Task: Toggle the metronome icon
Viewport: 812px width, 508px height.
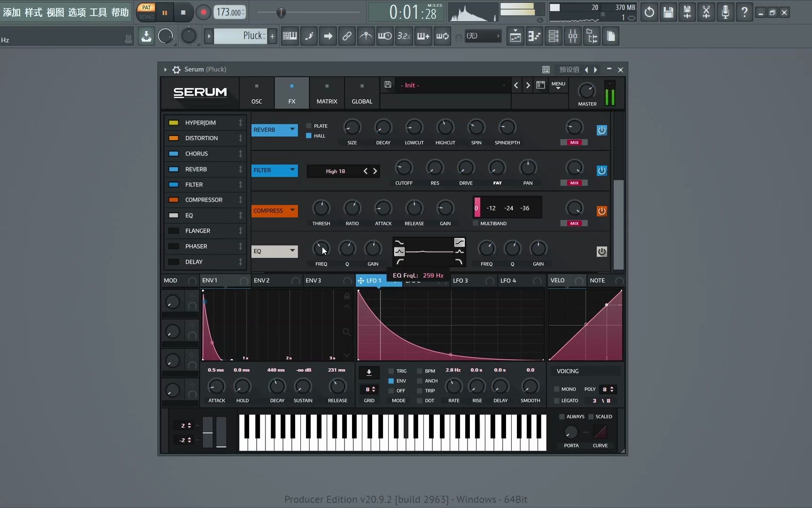Action: pyautogui.click(x=366, y=36)
